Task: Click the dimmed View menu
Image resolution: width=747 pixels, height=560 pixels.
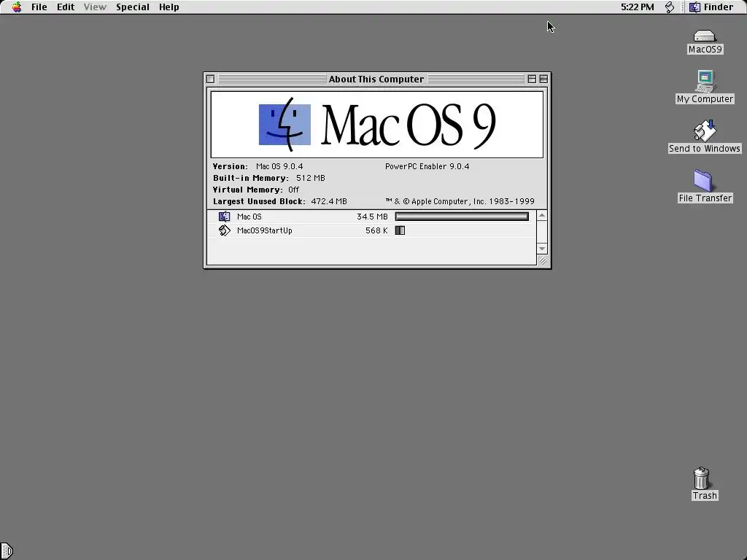Action: (x=95, y=7)
